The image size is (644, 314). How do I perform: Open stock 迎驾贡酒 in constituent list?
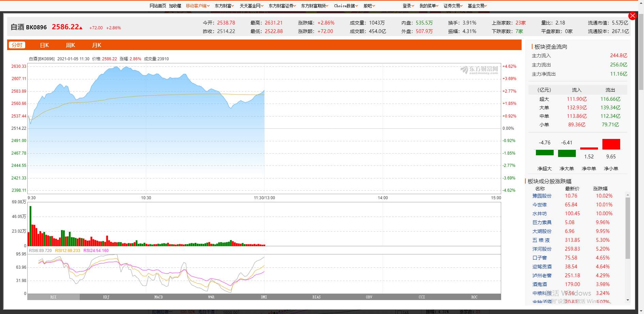click(542, 267)
